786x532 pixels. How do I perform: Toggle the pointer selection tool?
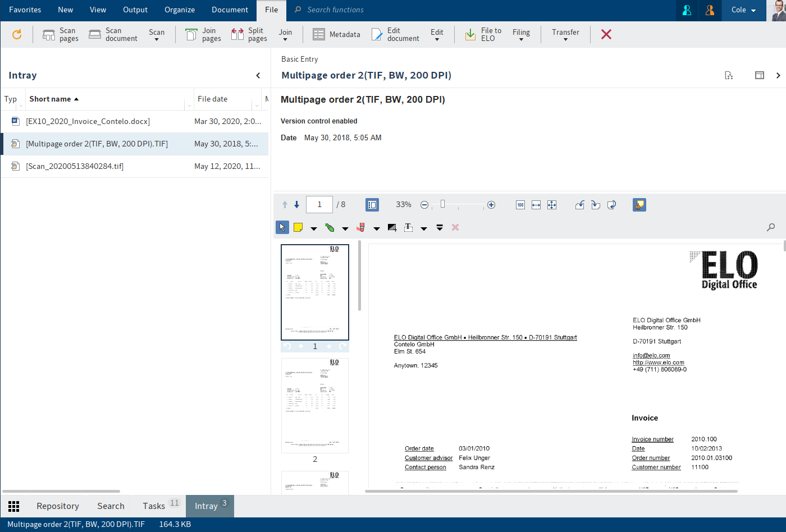(282, 227)
